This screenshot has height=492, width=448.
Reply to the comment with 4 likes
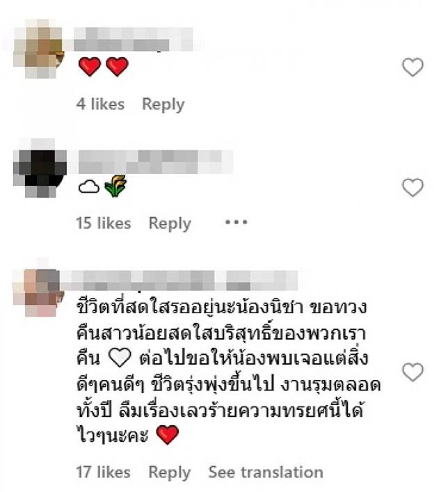tap(163, 104)
